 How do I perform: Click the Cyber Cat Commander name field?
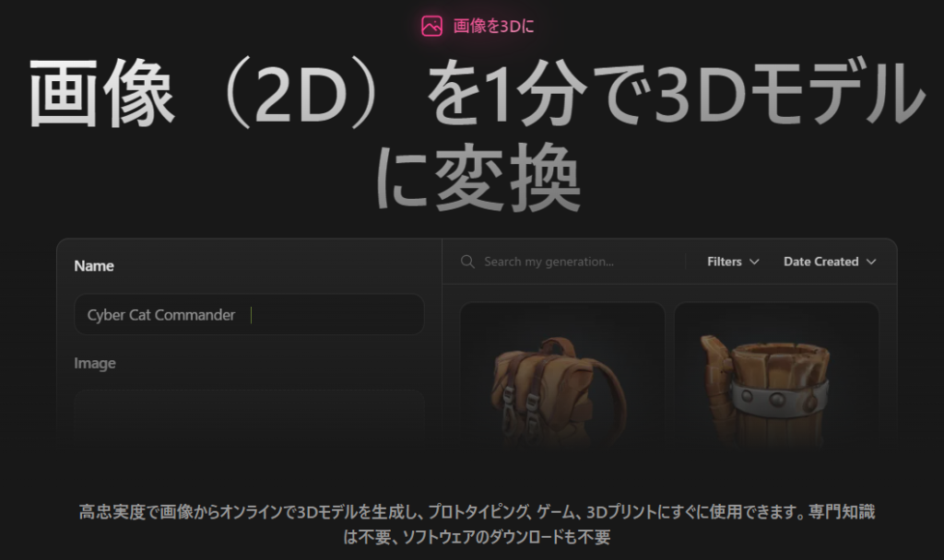(249, 315)
